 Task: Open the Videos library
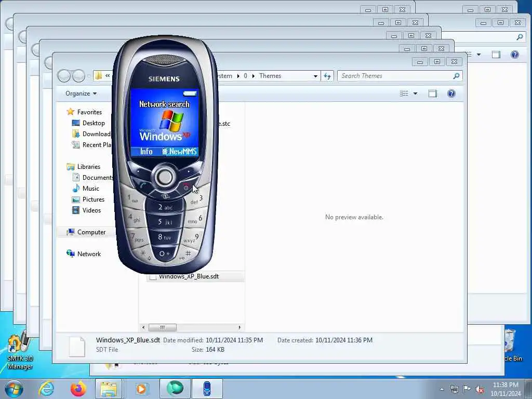[91, 210]
